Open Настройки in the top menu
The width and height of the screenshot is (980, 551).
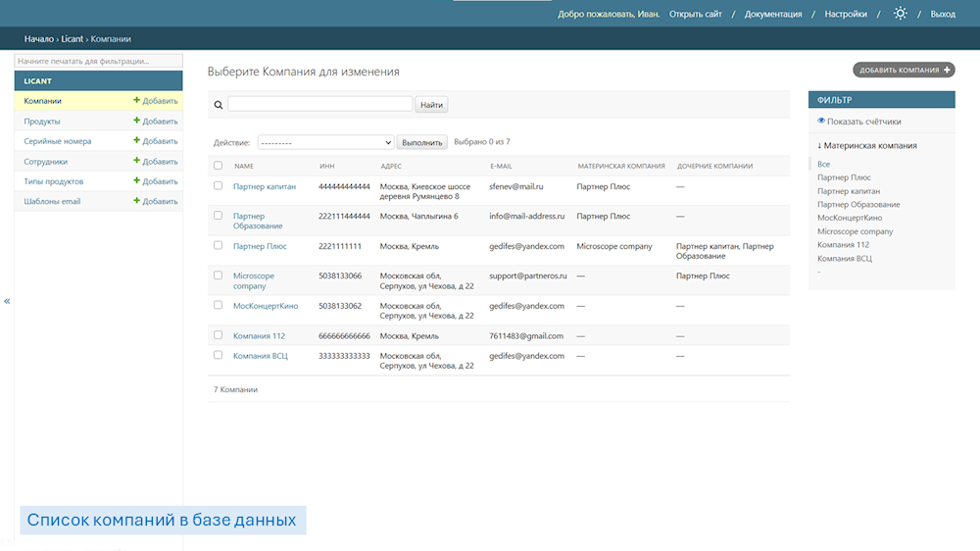pos(845,14)
